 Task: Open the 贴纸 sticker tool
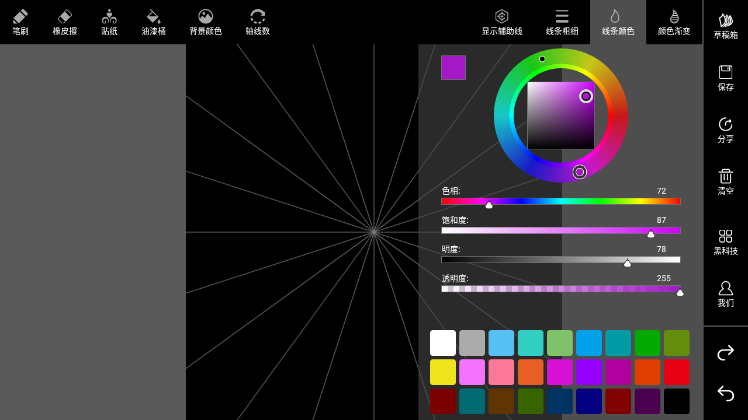coord(109,22)
